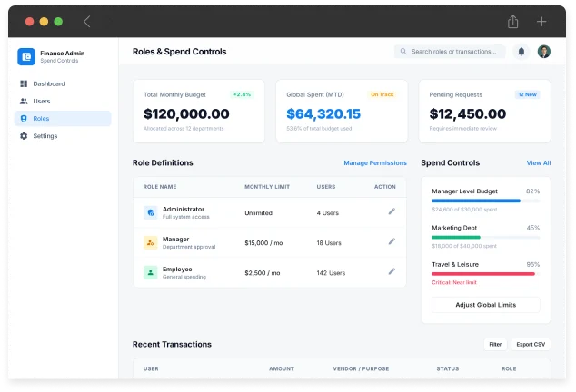Click the $2,500 / mo limit cell
The width and height of the screenshot is (576, 392).
[x=263, y=273]
